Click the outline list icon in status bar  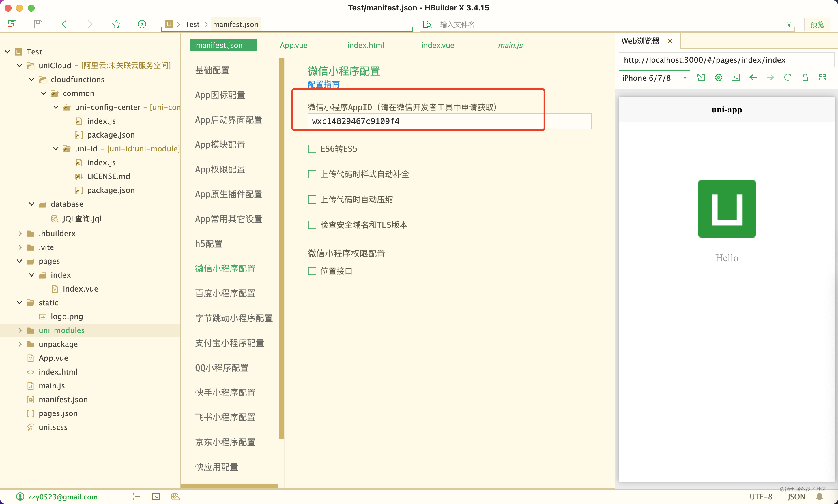pos(136,497)
